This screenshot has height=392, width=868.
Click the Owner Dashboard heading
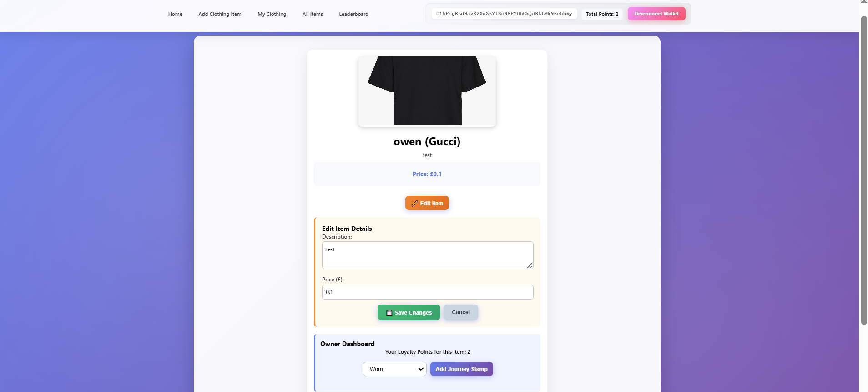[347, 344]
